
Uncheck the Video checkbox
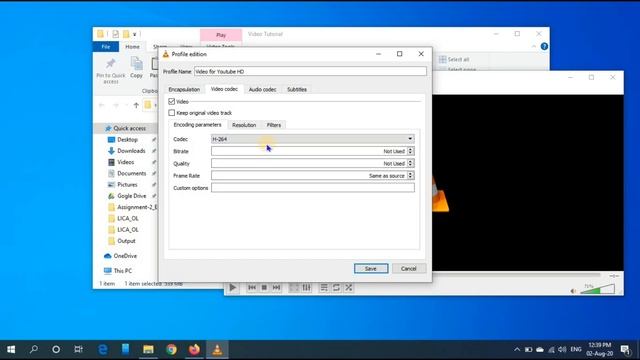(171, 101)
